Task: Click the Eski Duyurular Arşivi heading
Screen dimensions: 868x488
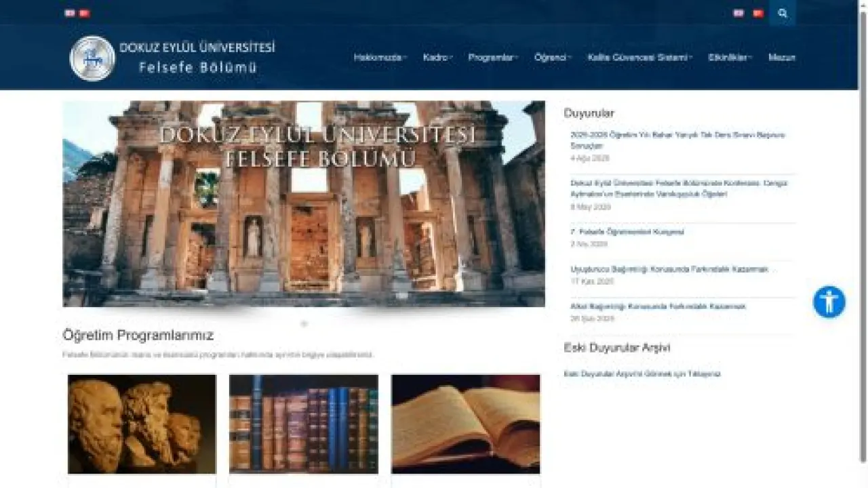Action: pyautogui.click(x=617, y=348)
